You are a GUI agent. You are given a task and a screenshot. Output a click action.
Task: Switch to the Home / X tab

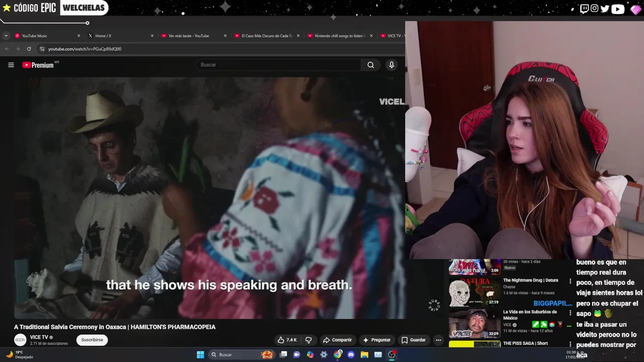pyautogui.click(x=121, y=36)
